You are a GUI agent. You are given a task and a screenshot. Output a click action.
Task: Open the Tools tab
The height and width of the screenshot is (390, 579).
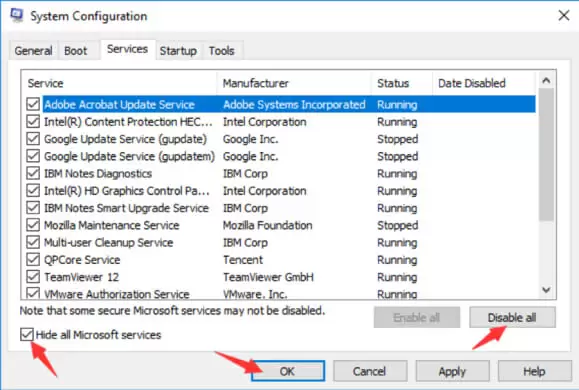point(222,51)
